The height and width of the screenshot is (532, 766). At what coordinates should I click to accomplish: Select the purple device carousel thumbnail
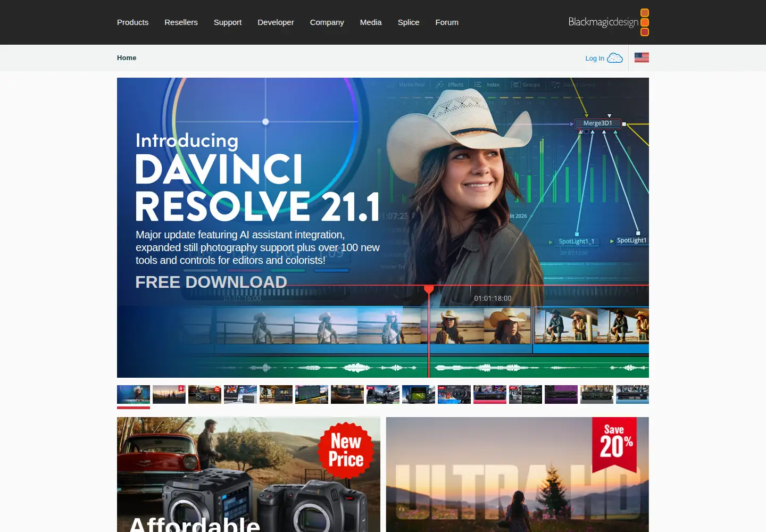point(561,394)
